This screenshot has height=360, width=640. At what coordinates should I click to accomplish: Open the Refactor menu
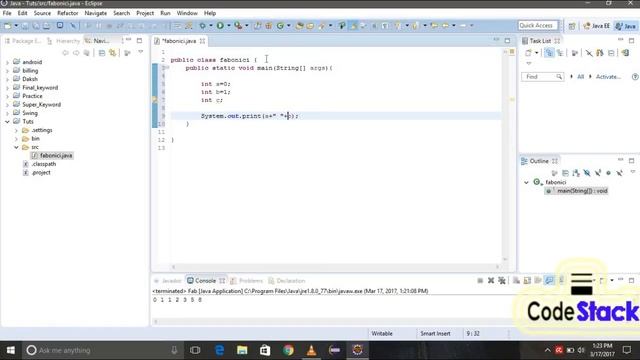[x=67, y=13]
